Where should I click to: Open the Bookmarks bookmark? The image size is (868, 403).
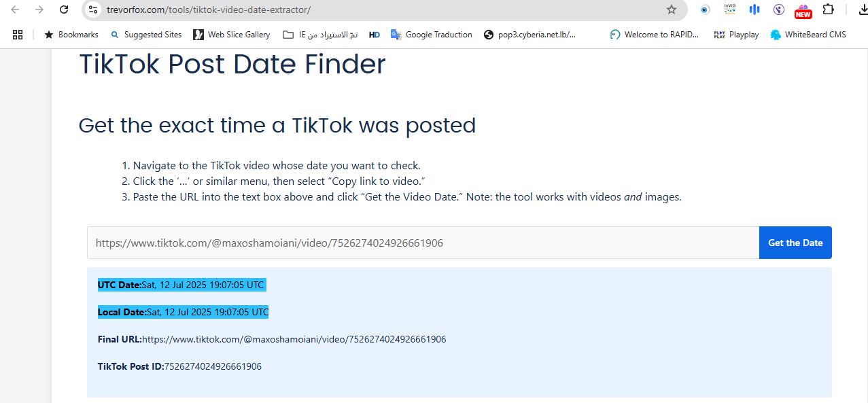(71, 35)
